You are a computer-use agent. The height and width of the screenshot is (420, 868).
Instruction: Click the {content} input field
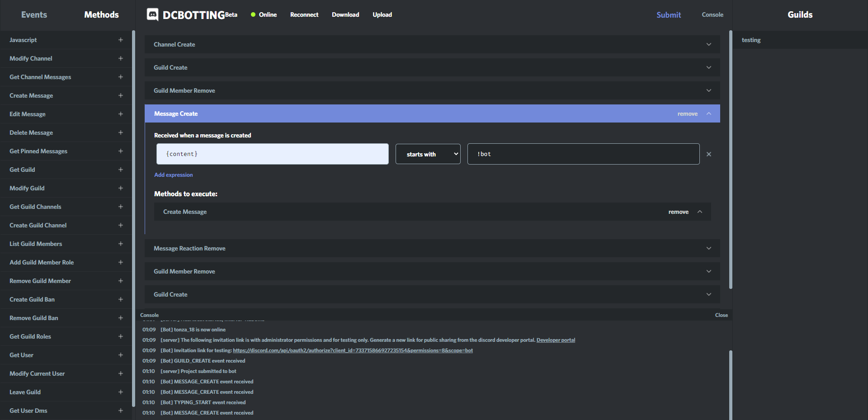(272, 154)
